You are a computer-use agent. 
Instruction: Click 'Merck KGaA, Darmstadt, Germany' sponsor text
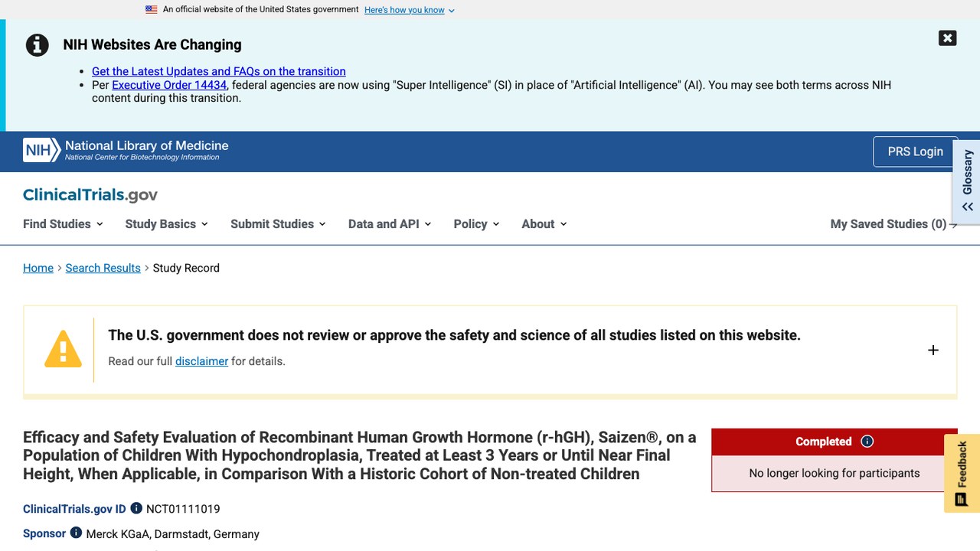click(173, 534)
